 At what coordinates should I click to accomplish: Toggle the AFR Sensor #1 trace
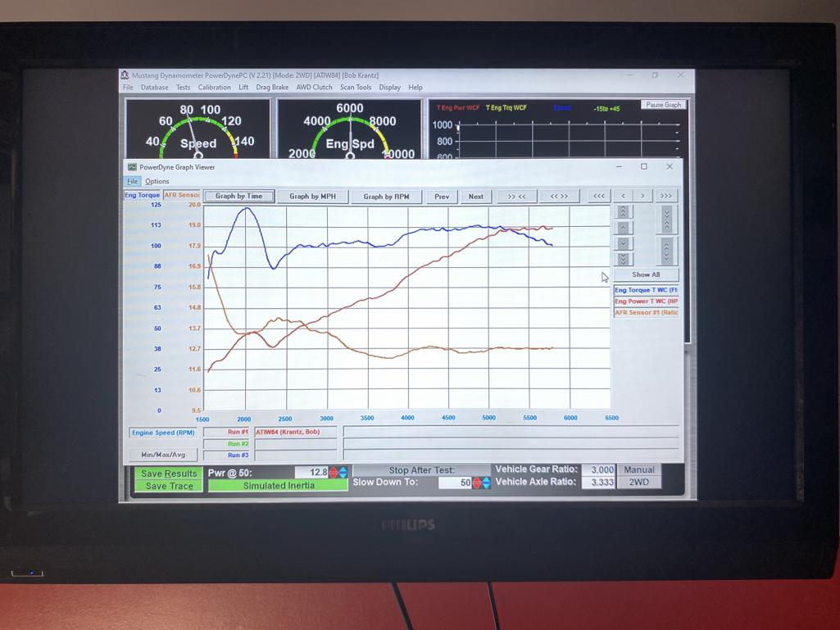coord(646,313)
